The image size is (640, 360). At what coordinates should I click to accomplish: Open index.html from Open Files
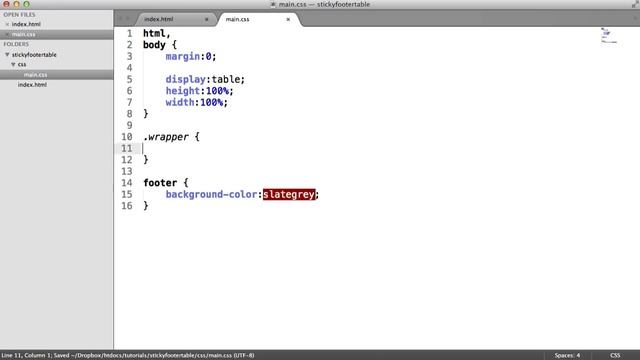click(26, 24)
